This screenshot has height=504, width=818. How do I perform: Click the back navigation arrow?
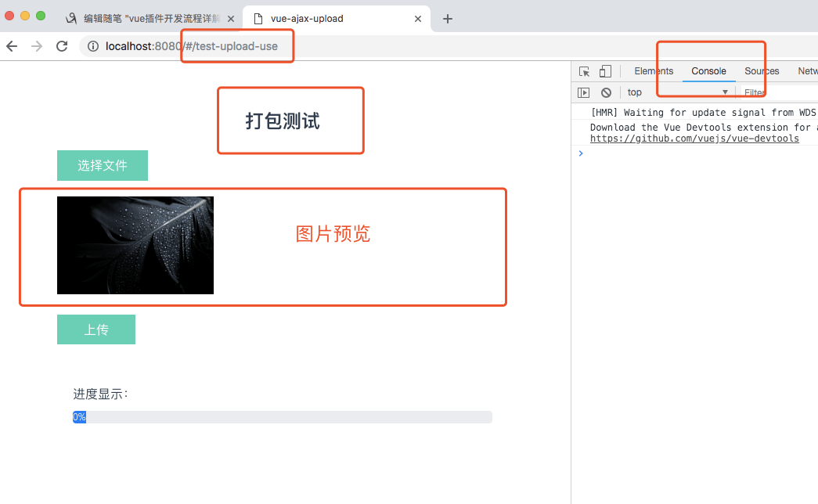(x=12, y=46)
